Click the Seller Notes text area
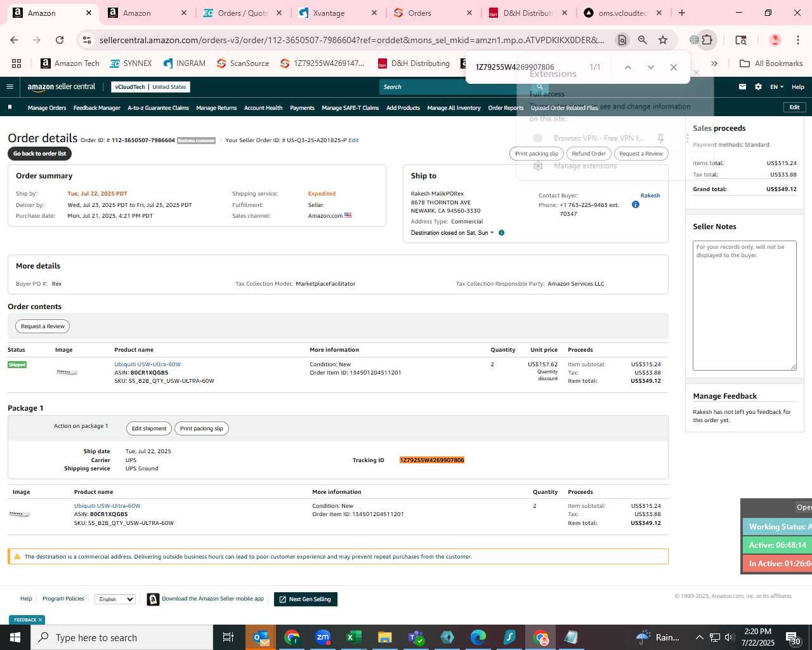The height and width of the screenshot is (650, 812). tap(745, 305)
